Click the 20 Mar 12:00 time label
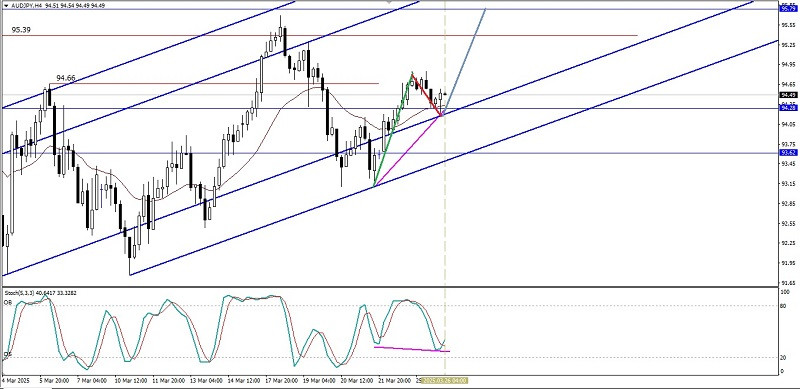 (x=357, y=381)
